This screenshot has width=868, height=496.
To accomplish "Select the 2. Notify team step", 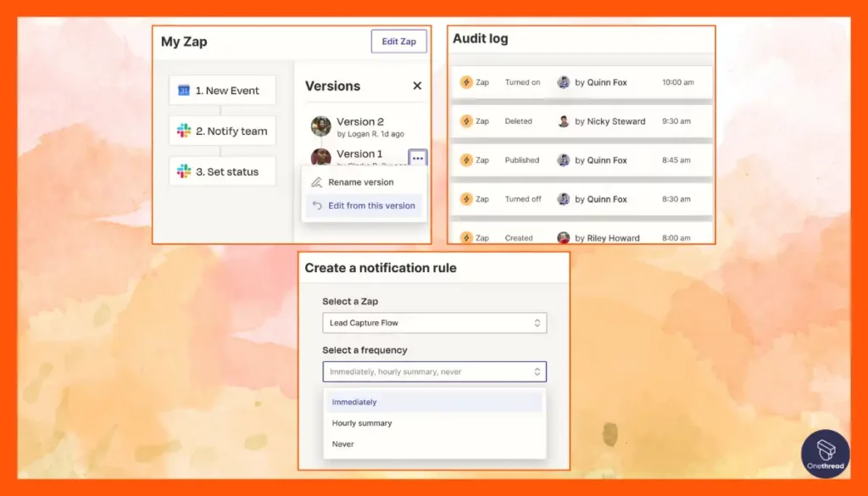I will (x=222, y=131).
